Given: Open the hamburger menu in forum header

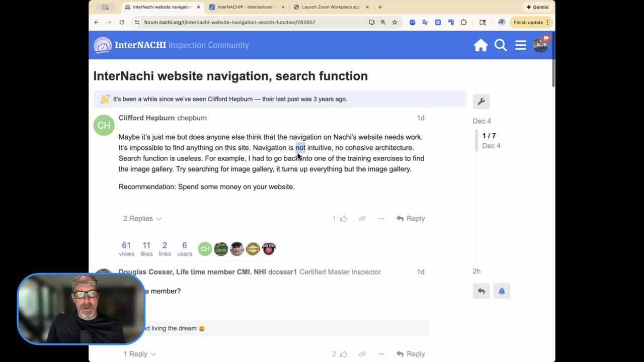Looking at the screenshot, I should coord(521,45).
